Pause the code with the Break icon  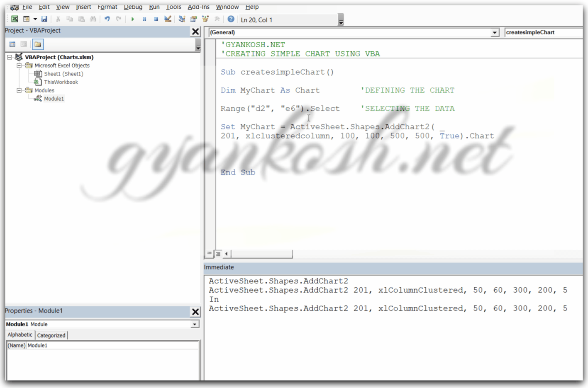tap(144, 19)
